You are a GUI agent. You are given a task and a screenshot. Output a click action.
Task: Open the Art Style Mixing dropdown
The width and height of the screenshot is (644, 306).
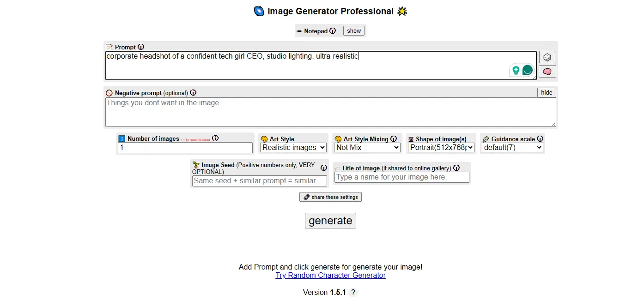coord(367,148)
